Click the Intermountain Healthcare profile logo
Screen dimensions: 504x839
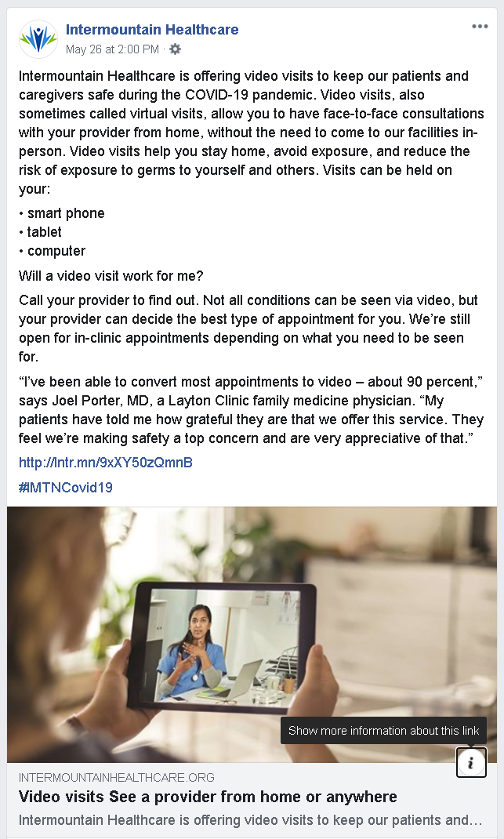click(x=38, y=39)
